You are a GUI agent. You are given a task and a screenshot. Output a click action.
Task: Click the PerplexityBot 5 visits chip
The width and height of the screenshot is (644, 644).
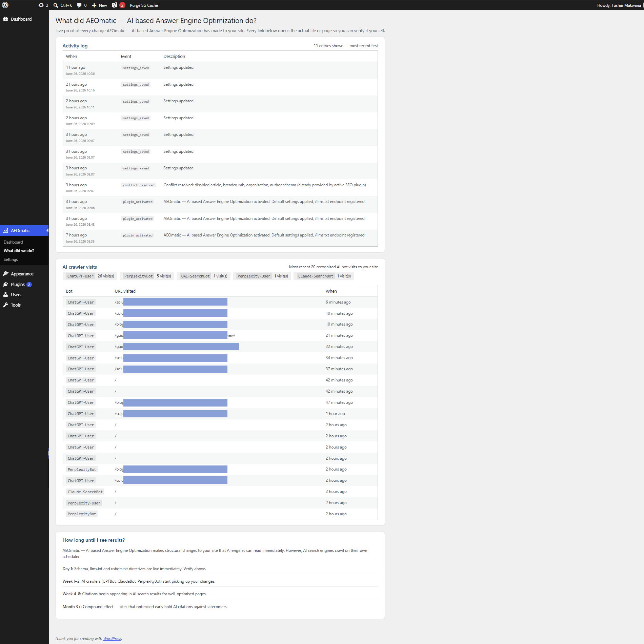[x=147, y=276]
